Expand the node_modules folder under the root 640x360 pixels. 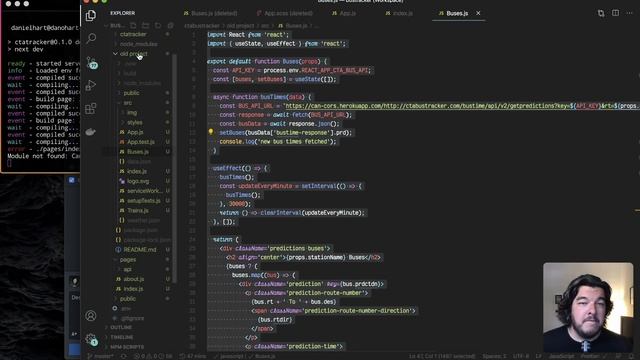(x=138, y=44)
